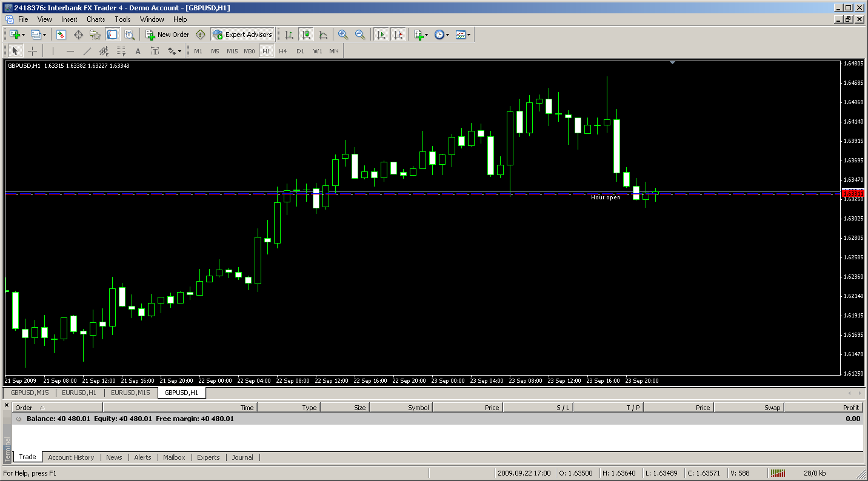
Task: Switch to W1 timeframe
Action: pos(318,51)
